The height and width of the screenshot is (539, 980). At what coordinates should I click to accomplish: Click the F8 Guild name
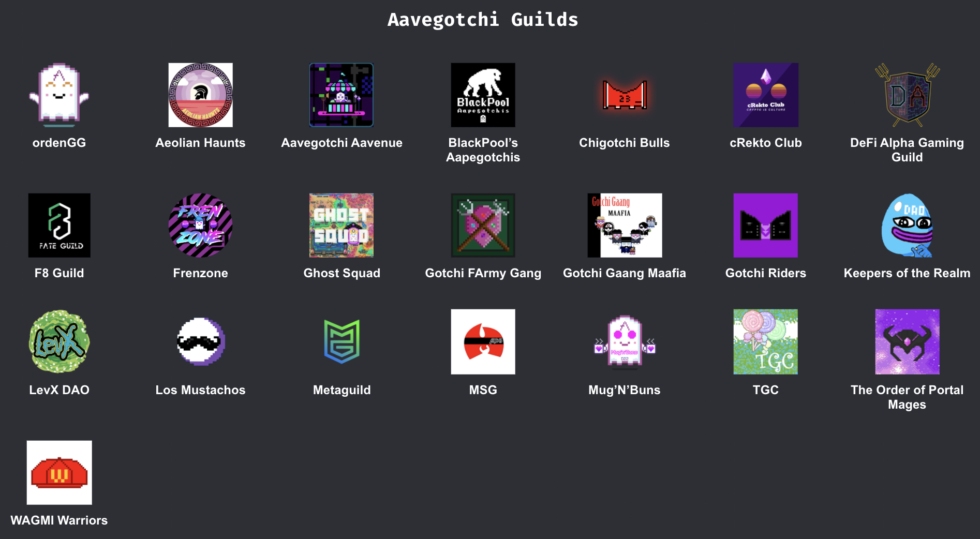(59, 273)
